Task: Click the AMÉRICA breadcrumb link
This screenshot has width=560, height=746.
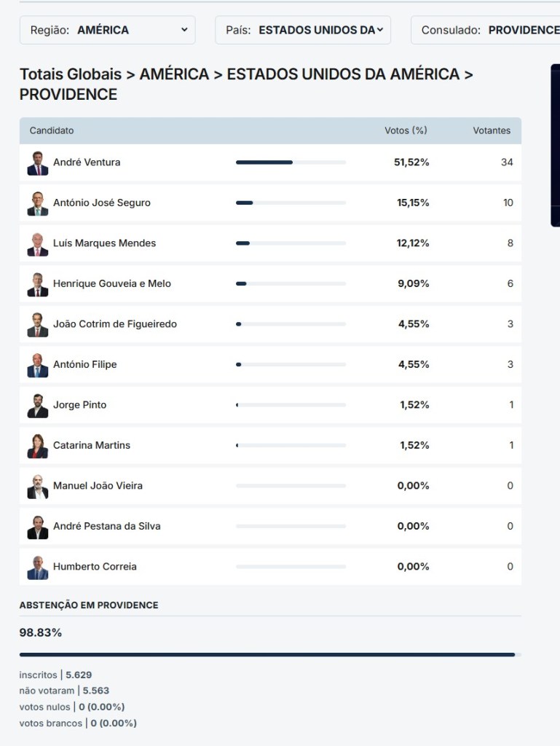Action: (174, 74)
